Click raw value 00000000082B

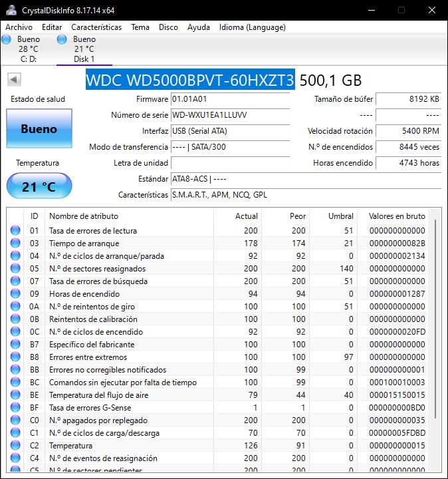tap(397, 243)
